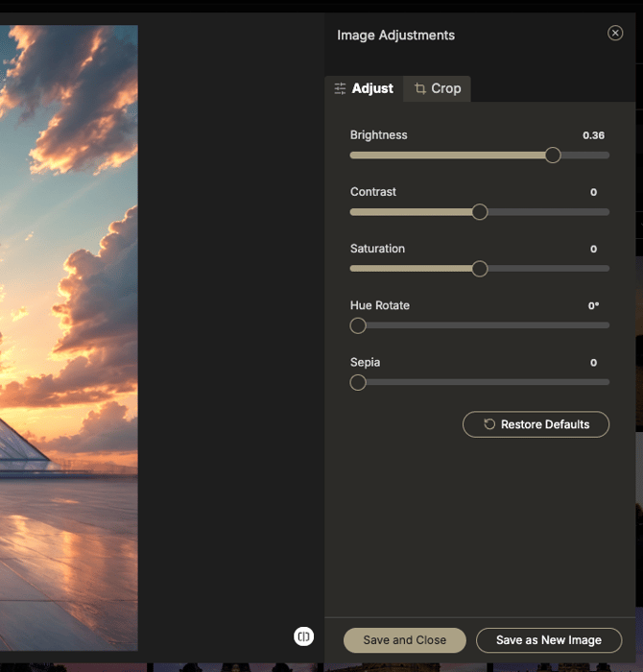Click the sliders icon on the Adjust tab
Screen dimensions: 643x672
point(340,88)
